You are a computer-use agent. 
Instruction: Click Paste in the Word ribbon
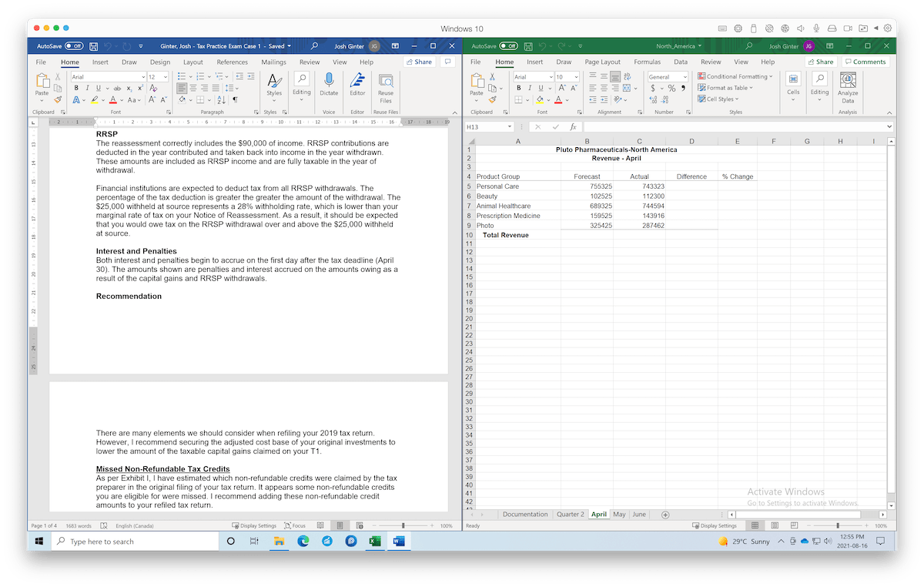42,85
